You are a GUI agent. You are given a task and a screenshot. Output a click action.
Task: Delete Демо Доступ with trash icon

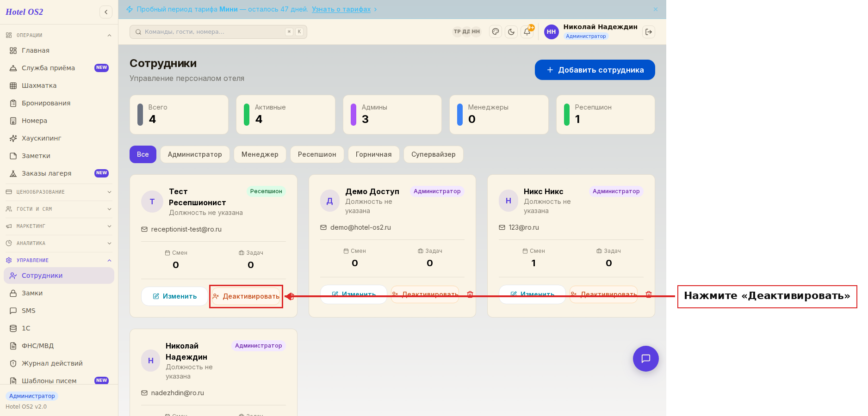(x=470, y=294)
